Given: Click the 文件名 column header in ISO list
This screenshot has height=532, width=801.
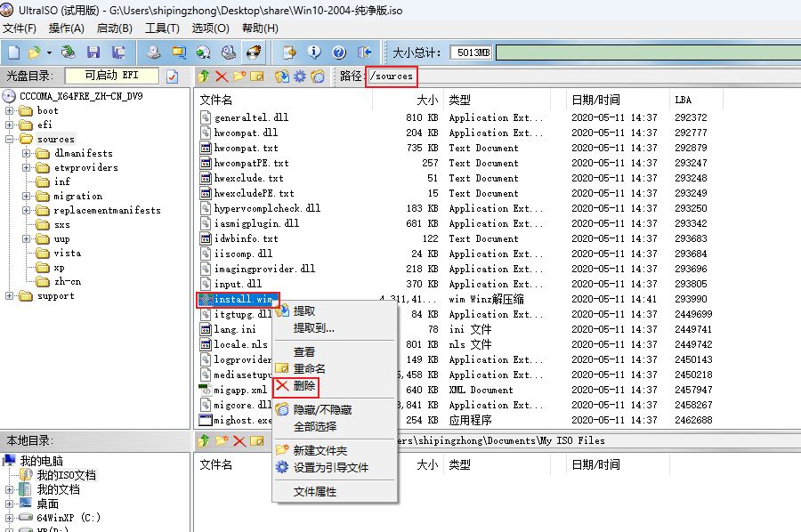Looking at the screenshot, I should point(216,100).
